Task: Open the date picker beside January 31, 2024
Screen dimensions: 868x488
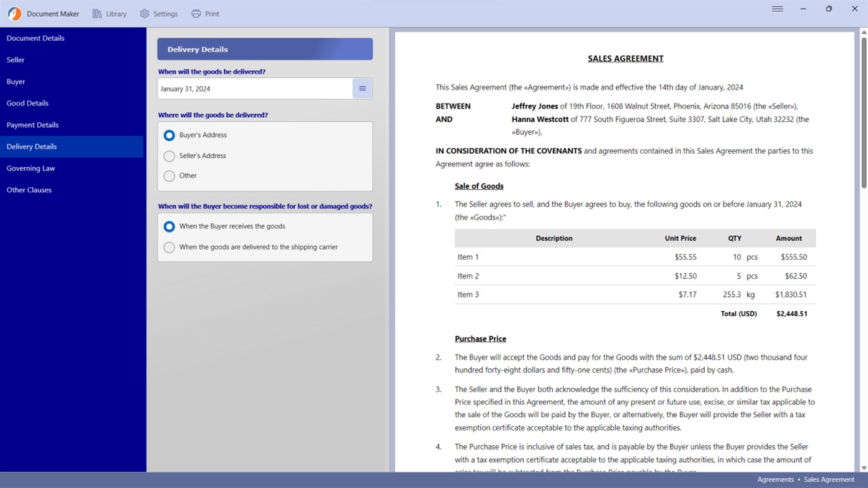Action: (x=362, y=88)
